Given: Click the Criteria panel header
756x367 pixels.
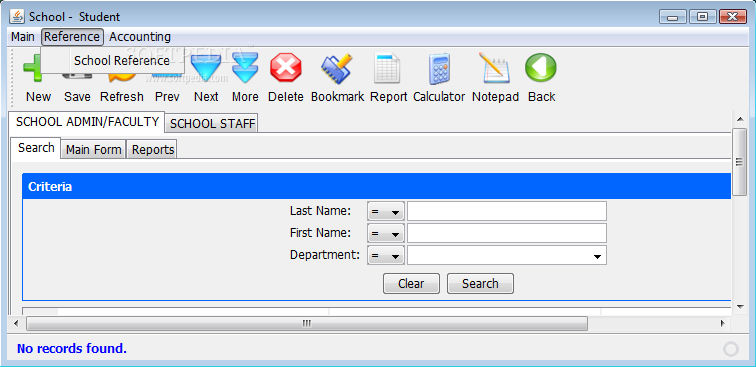Looking at the screenshot, I should (x=377, y=187).
